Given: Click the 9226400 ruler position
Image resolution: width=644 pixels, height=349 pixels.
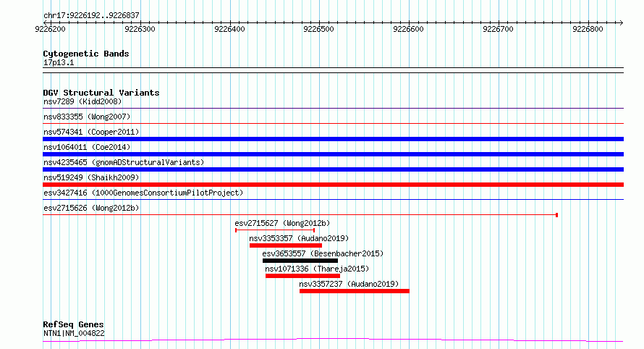Looking at the screenshot, I should (x=229, y=29).
